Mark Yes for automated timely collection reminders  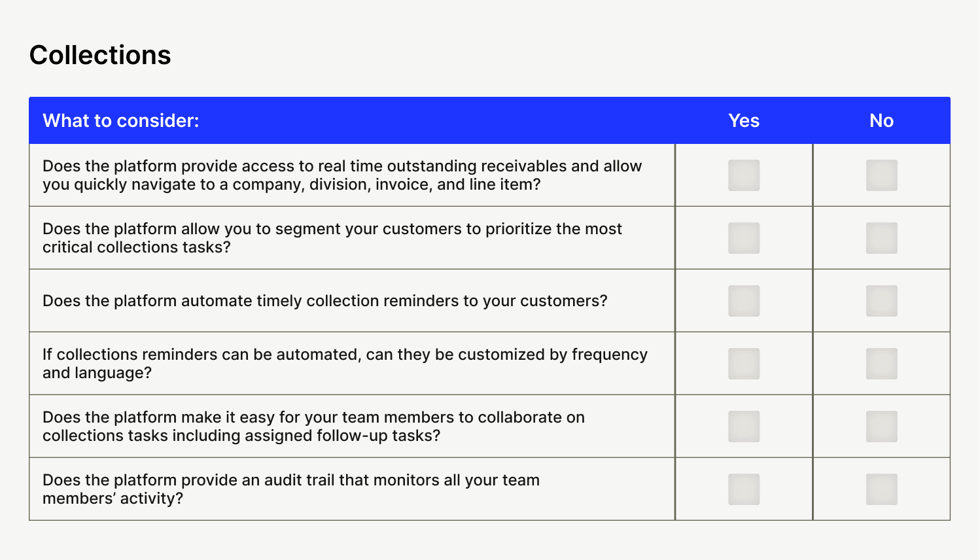coord(744,301)
